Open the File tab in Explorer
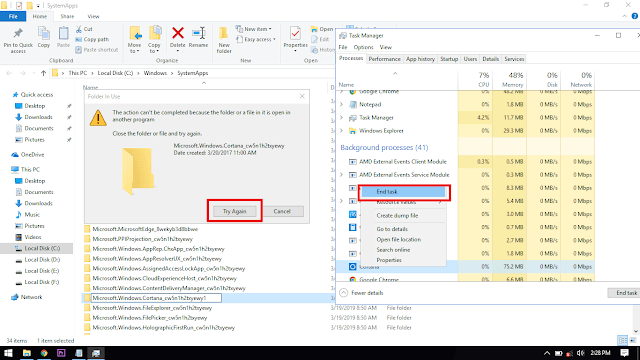Image resolution: width=640 pixels, height=360 pixels. point(13,16)
